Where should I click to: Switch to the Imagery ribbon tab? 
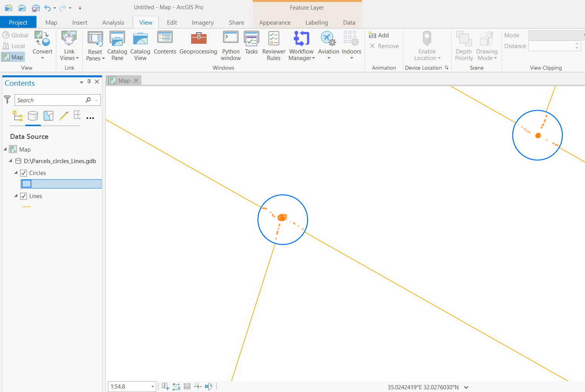click(x=203, y=22)
